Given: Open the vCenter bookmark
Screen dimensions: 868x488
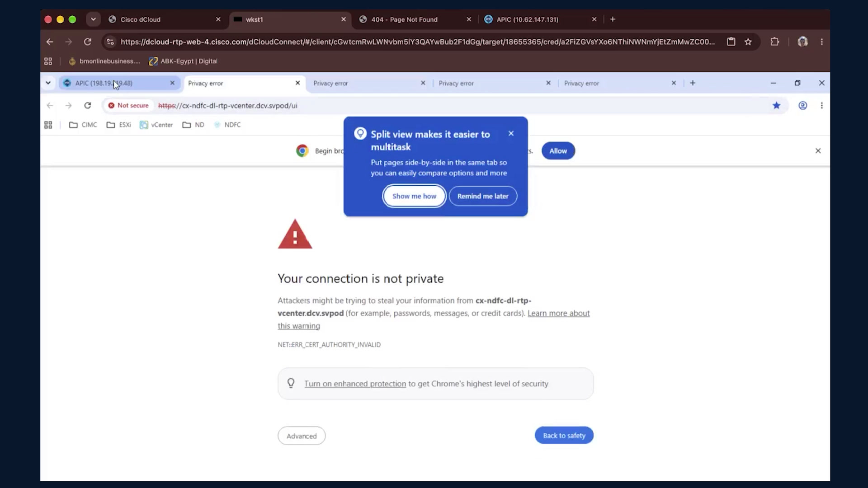Looking at the screenshot, I should [x=156, y=125].
